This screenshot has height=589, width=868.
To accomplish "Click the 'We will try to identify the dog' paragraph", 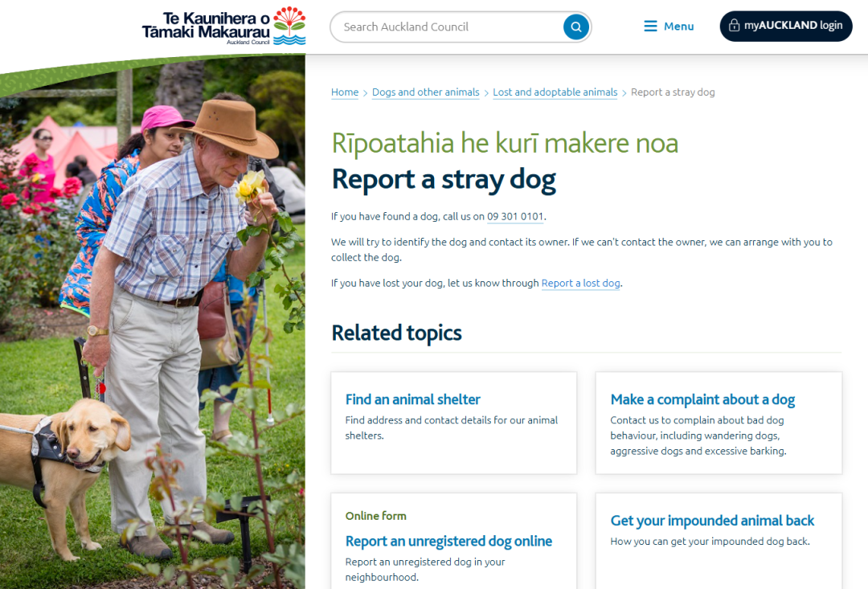I will (582, 250).
